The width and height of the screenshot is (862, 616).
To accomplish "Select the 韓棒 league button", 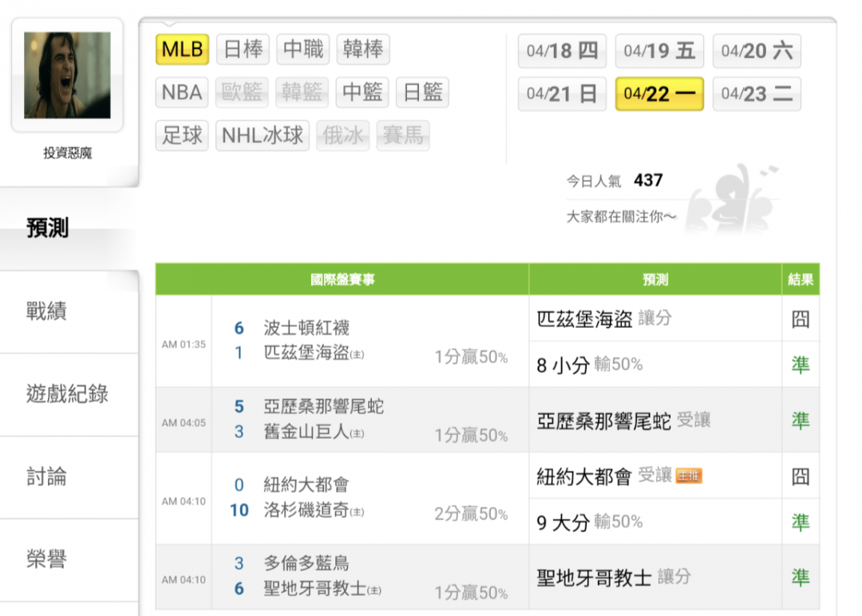I will coord(363,49).
